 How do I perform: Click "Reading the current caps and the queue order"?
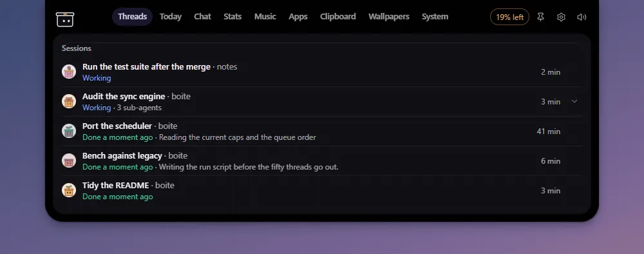point(238,137)
